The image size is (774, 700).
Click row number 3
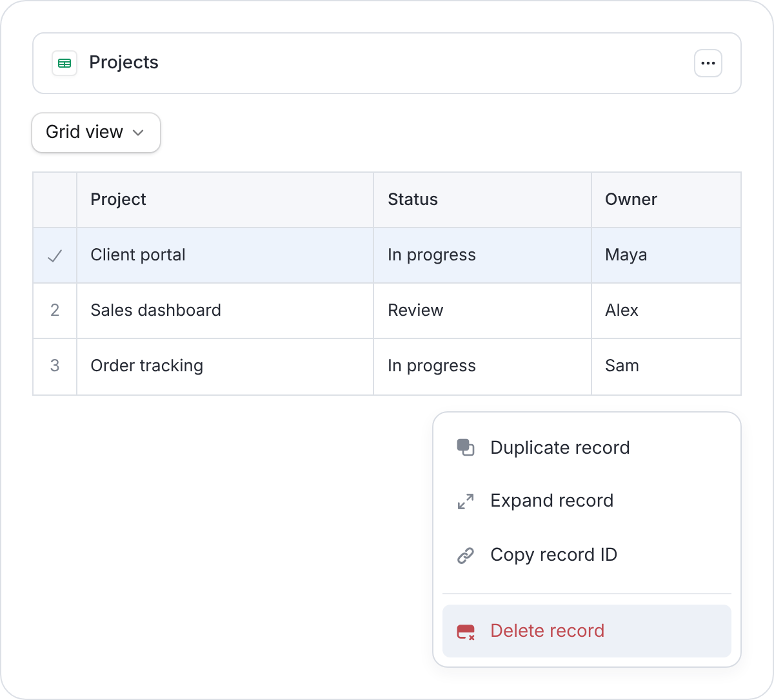pyautogui.click(x=55, y=366)
